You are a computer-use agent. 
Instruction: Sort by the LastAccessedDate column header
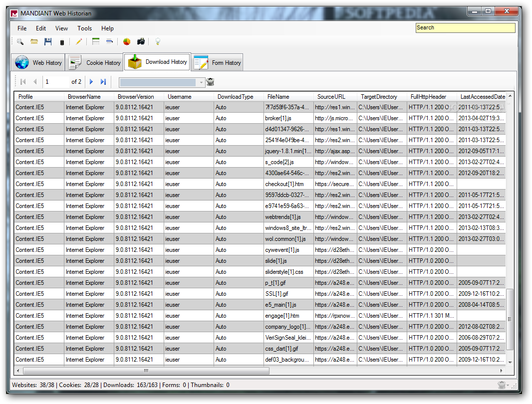click(x=481, y=97)
